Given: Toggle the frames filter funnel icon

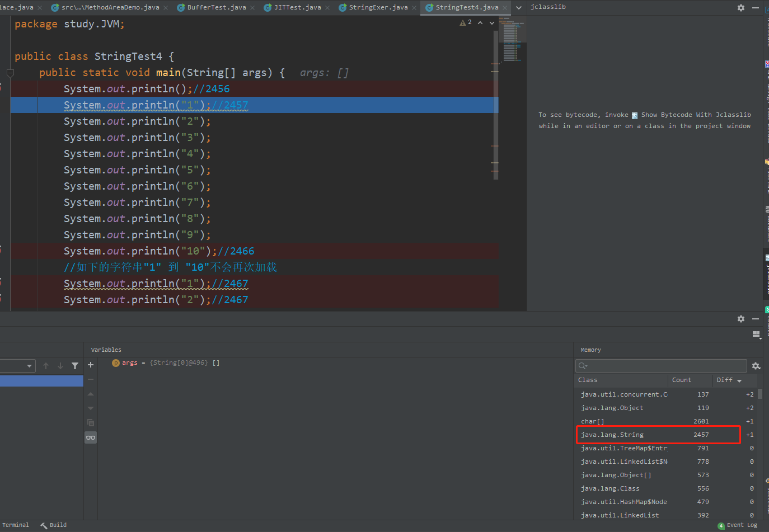Looking at the screenshot, I should click(75, 366).
